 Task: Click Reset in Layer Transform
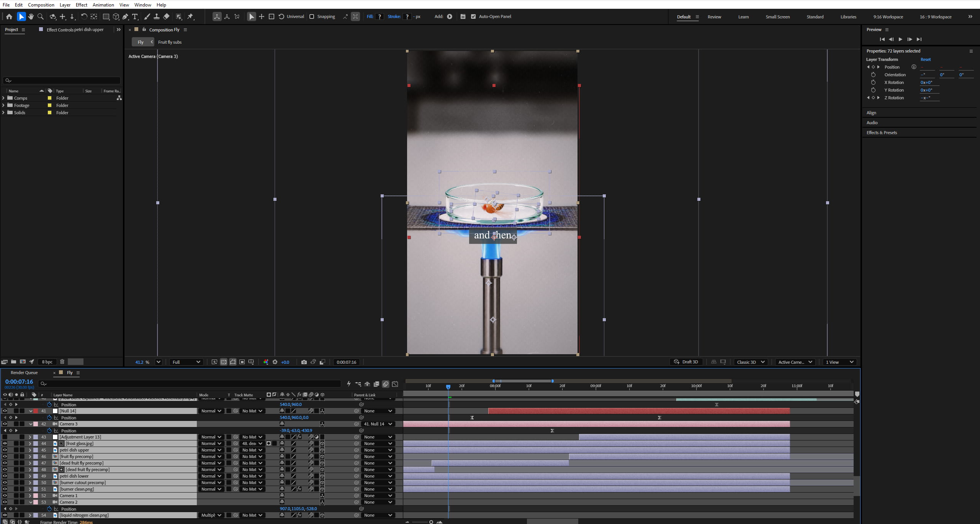(x=925, y=59)
